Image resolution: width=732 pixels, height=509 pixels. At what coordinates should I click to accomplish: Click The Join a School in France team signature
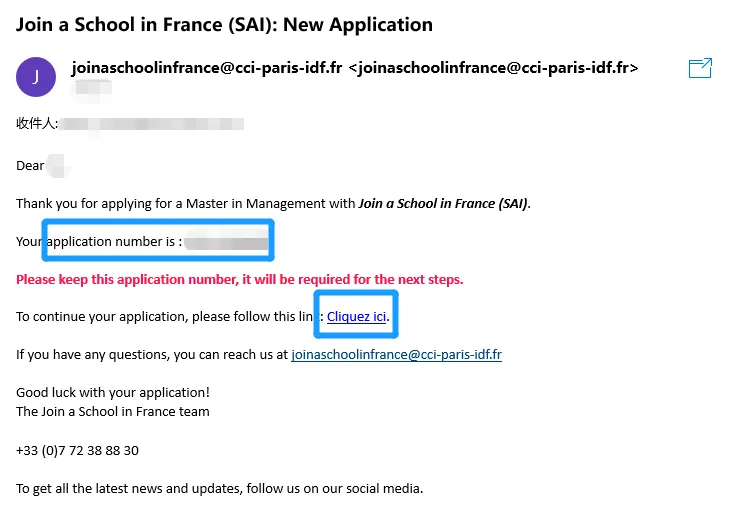tap(113, 411)
